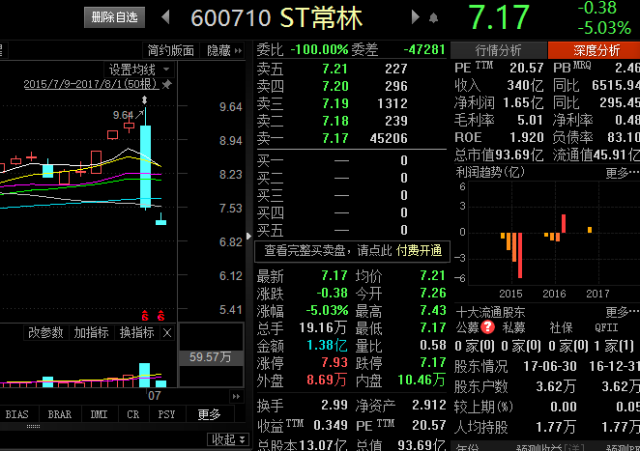Click the 股东户数 row label
The height and width of the screenshot is (451, 640).
(481, 386)
